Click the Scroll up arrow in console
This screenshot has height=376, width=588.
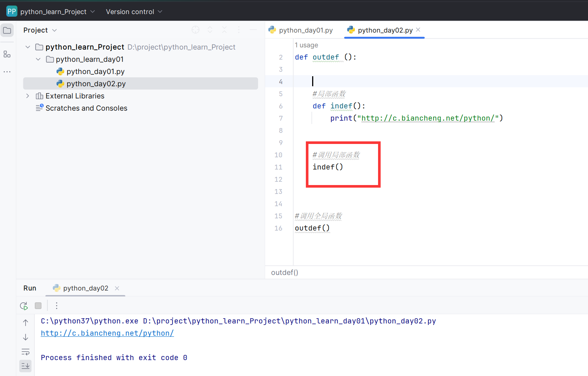point(26,323)
